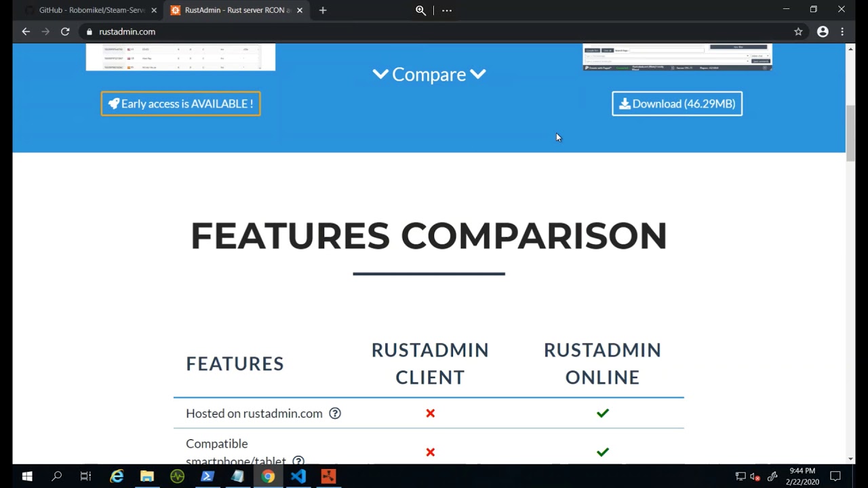
Task: Close the RustAdmin tab
Action: pos(300,10)
